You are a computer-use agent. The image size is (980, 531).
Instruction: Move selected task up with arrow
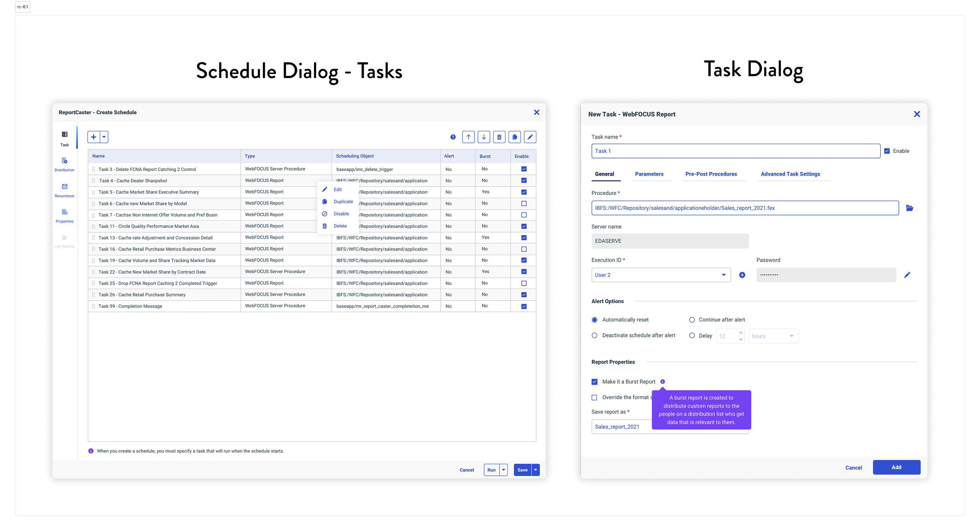tap(468, 137)
